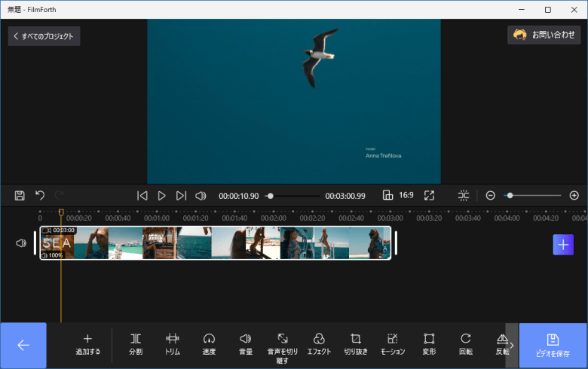The width and height of the screenshot is (588, 369).
Task: Add a clip with the blue plus button
Action: coord(563,245)
